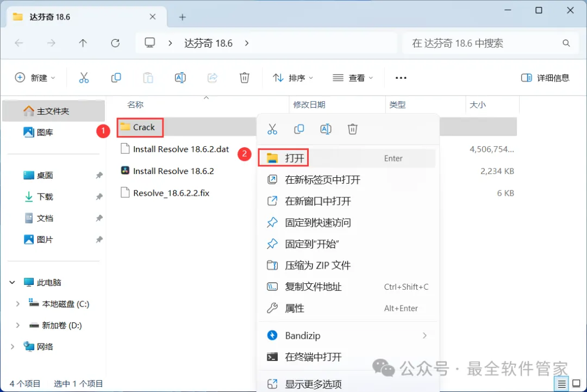Choose 属性 in the context menu

[x=347, y=308]
